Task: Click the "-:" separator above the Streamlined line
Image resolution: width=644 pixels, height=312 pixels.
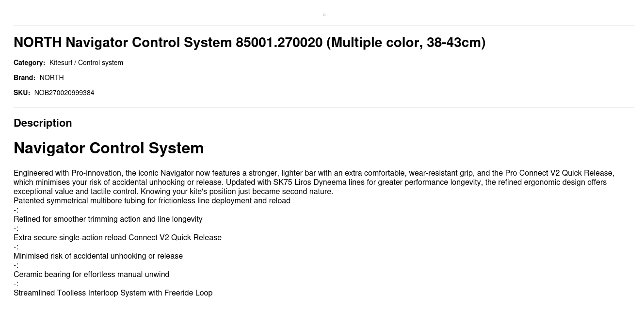Action: point(16,284)
